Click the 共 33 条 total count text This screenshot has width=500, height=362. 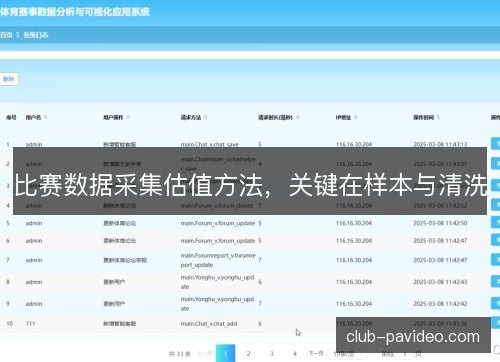click(x=180, y=354)
